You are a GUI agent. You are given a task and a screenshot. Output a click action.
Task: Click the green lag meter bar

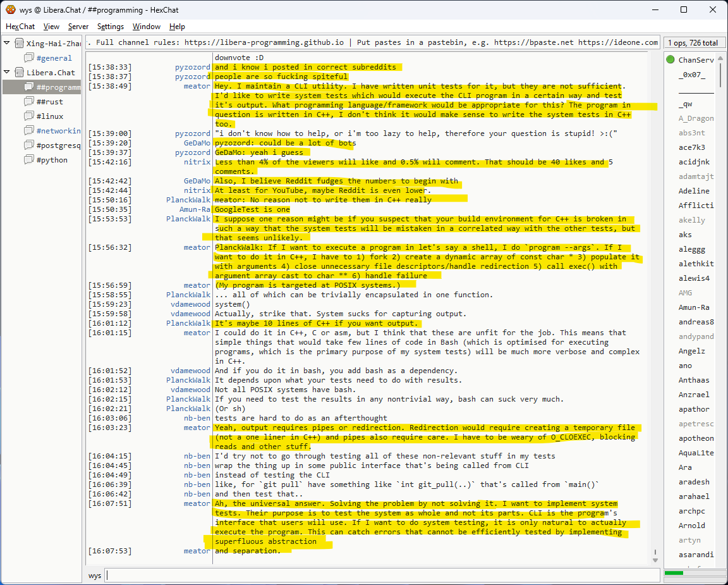pos(674,573)
